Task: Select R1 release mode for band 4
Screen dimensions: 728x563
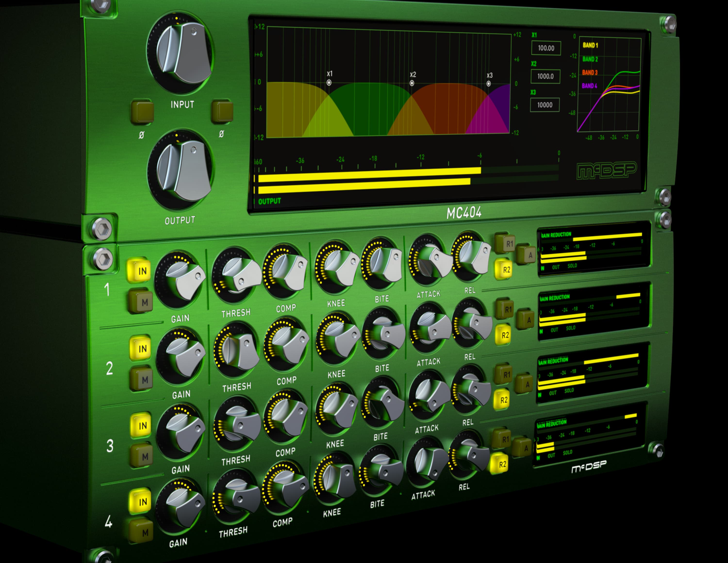Action: pos(502,439)
